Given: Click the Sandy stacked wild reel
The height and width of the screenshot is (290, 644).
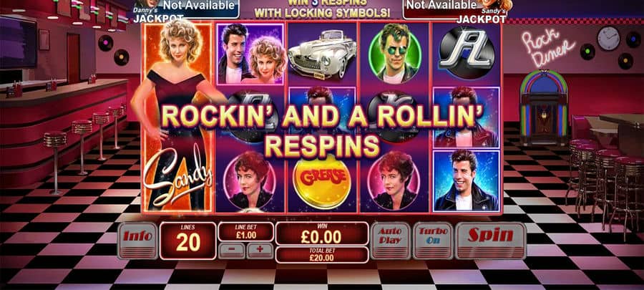Looking at the screenshot, I should point(178,117).
